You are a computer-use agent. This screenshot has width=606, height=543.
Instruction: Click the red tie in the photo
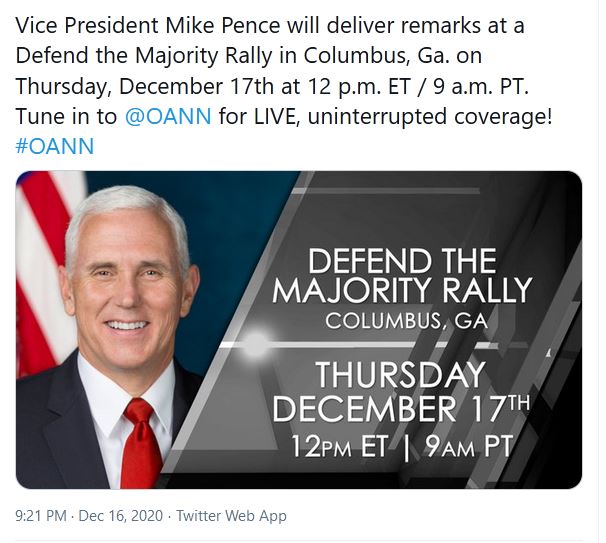pyautogui.click(x=140, y=443)
